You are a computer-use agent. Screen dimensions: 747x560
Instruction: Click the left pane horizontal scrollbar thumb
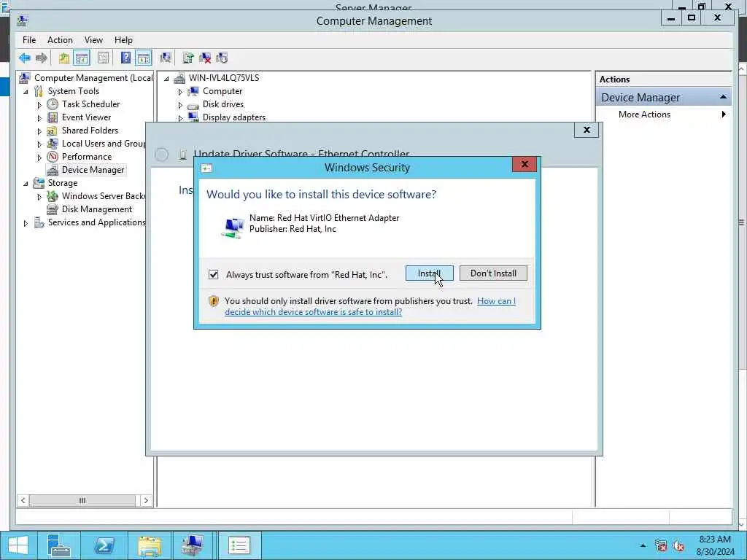pos(82,500)
